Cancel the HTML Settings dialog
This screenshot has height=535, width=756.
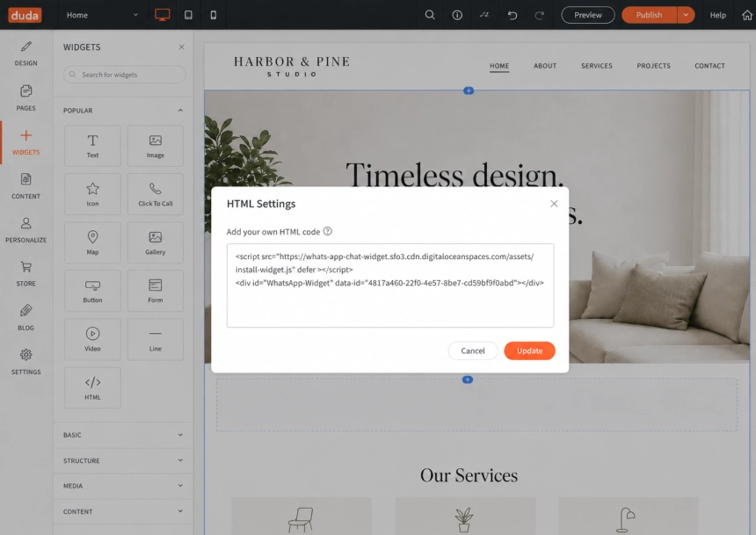coord(473,351)
